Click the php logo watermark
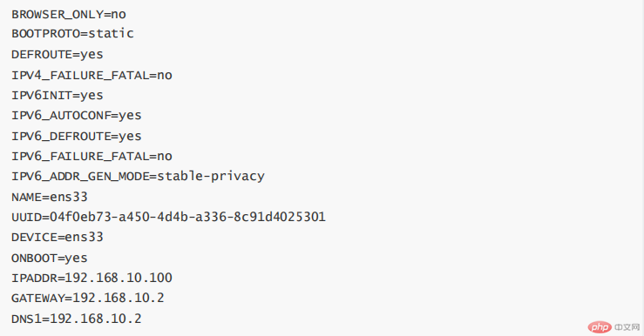 600,327
